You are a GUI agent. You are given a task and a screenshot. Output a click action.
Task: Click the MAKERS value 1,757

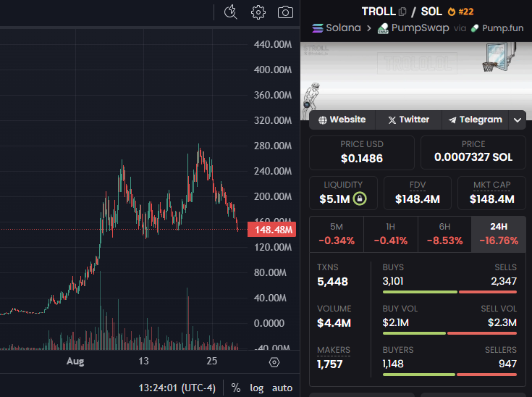tap(330, 364)
